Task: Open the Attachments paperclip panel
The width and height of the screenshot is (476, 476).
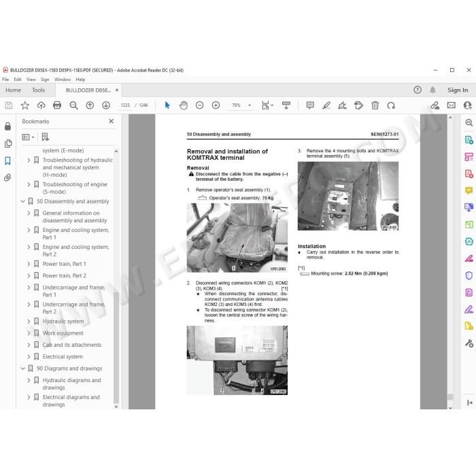Action: 7,177
